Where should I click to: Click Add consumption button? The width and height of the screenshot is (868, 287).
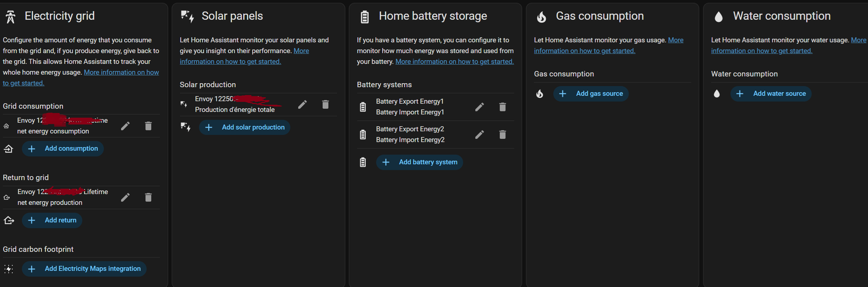(63, 149)
